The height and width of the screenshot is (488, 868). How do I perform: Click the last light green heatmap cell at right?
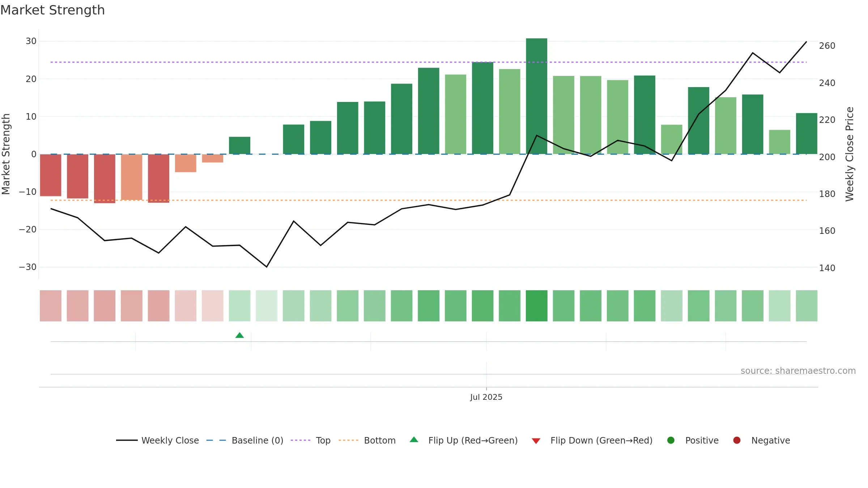tap(807, 306)
